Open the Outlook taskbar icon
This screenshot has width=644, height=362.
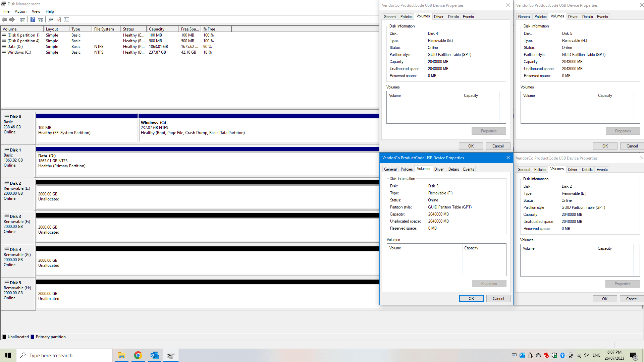click(x=154, y=355)
